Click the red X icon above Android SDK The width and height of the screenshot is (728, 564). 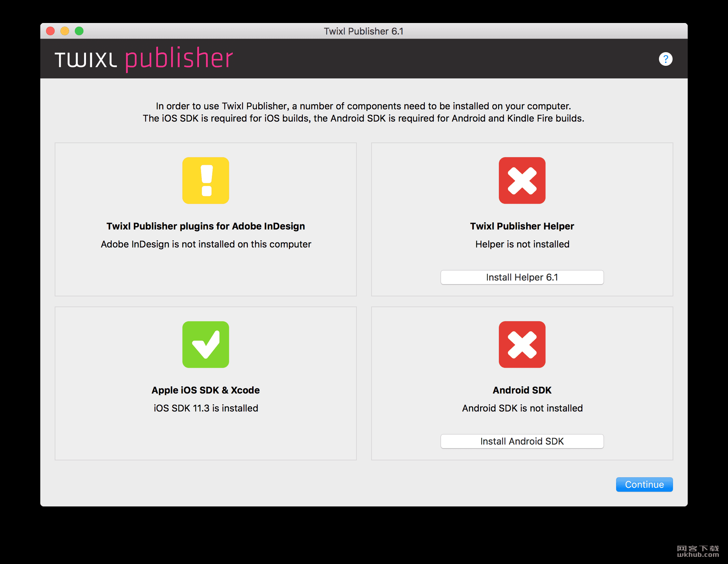click(522, 345)
